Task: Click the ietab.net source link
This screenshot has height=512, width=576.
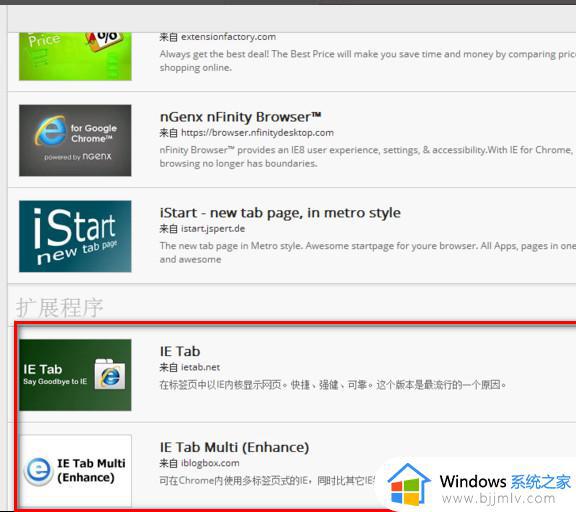Action: click(200, 367)
